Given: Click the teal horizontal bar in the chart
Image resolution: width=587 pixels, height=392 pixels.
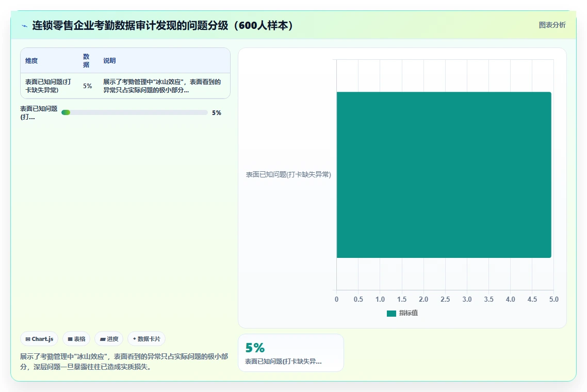Looking at the screenshot, I should click(444, 175).
